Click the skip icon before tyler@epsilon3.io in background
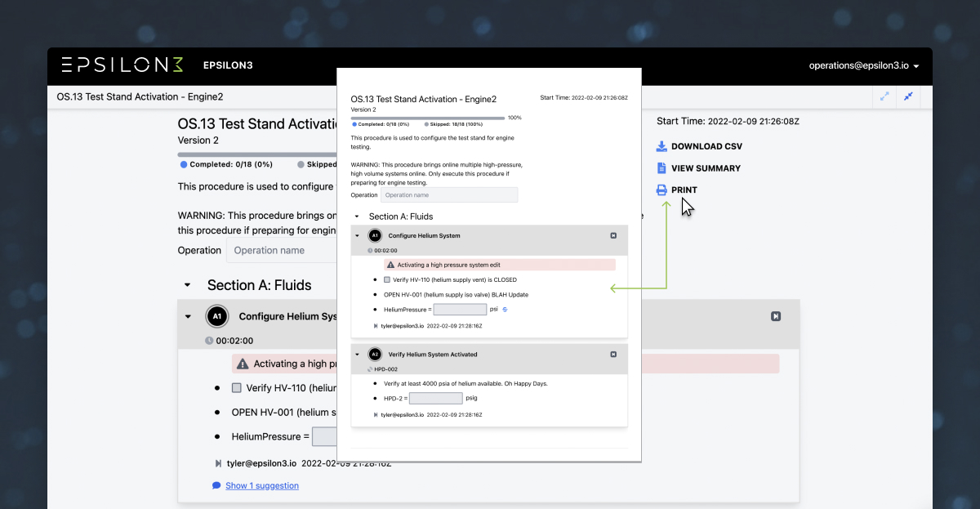Viewport: 980px width, 509px height. click(218, 463)
